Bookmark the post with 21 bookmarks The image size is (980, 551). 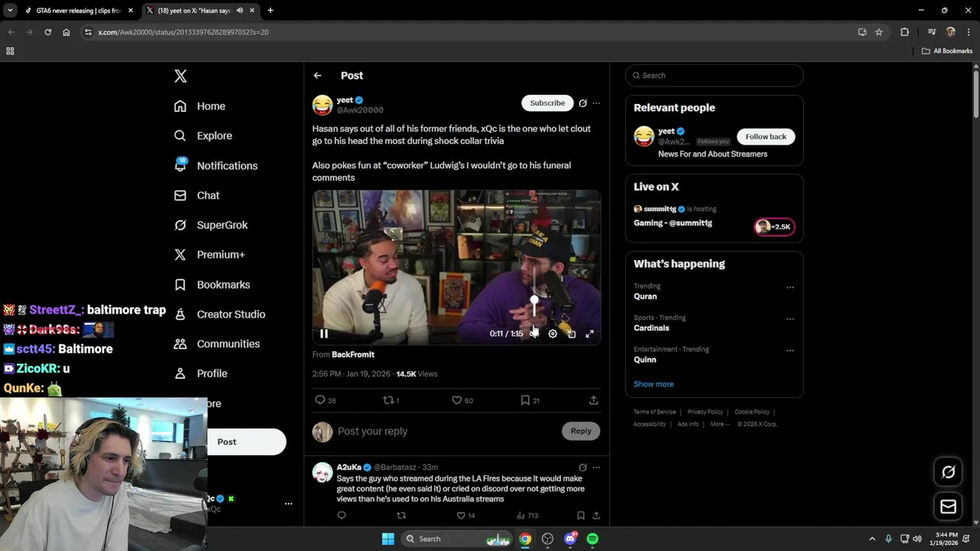click(x=531, y=400)
